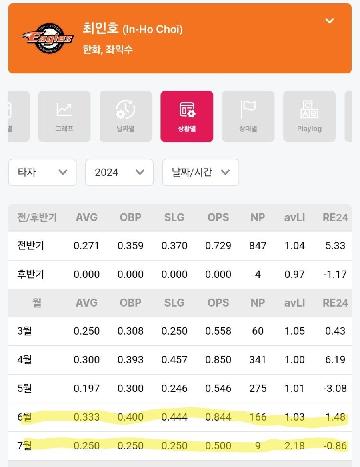This screenshot has height=467, width=360.
Task: Collapse the player header chevron
Action: (x=329, y=21)
